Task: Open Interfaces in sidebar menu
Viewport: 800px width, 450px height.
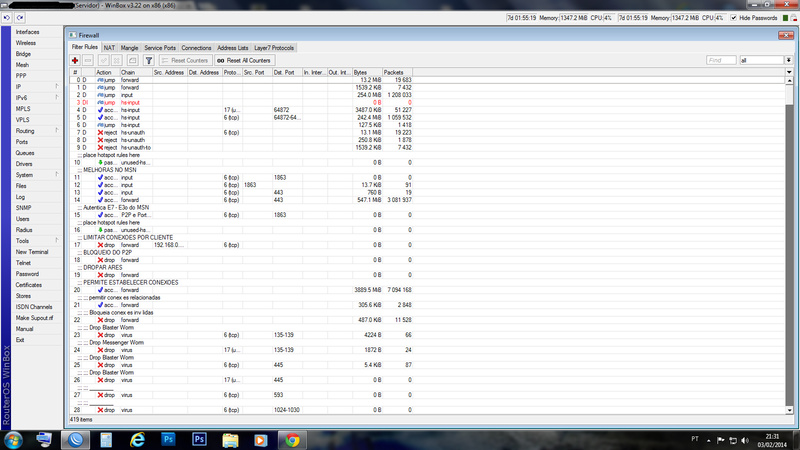Action: point(28,32)
